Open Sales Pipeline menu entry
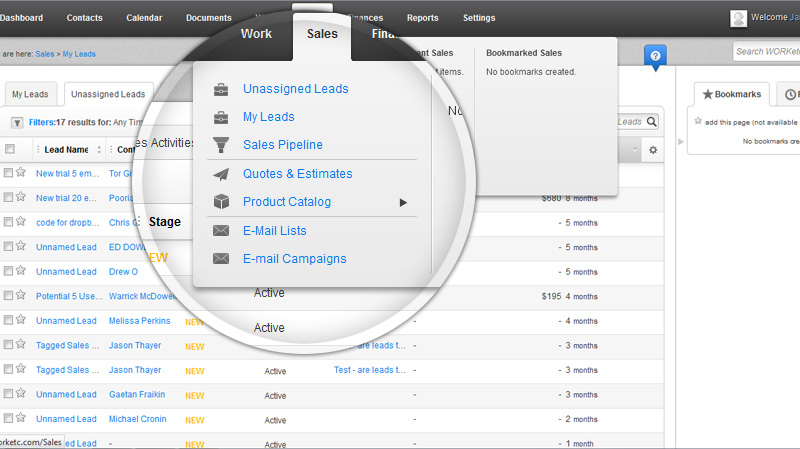This screenshot has width=800, height=449. tap(283, 145)
